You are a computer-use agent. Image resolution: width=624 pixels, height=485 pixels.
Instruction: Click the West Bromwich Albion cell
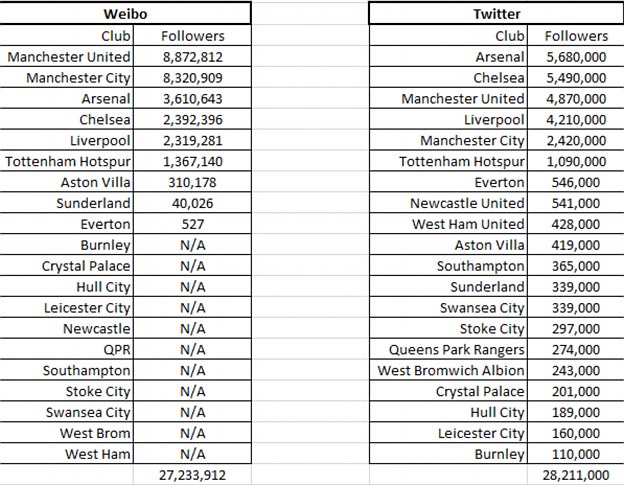tap(451, 371)
